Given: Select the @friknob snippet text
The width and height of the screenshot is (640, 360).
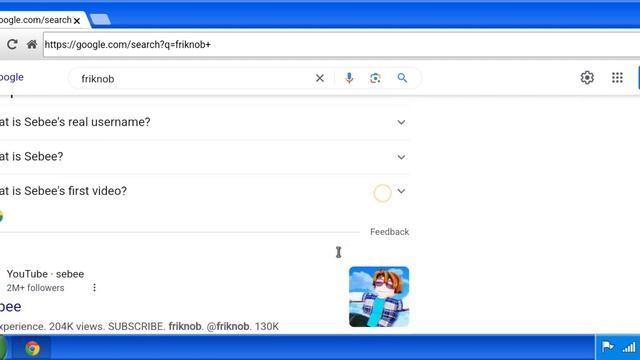Looking at the screenshot, I should 228,327.
